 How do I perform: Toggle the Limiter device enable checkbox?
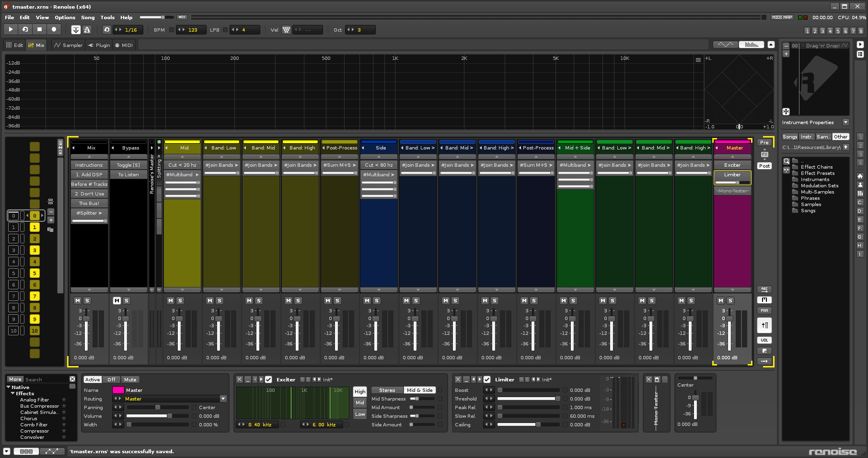[487, 379]
